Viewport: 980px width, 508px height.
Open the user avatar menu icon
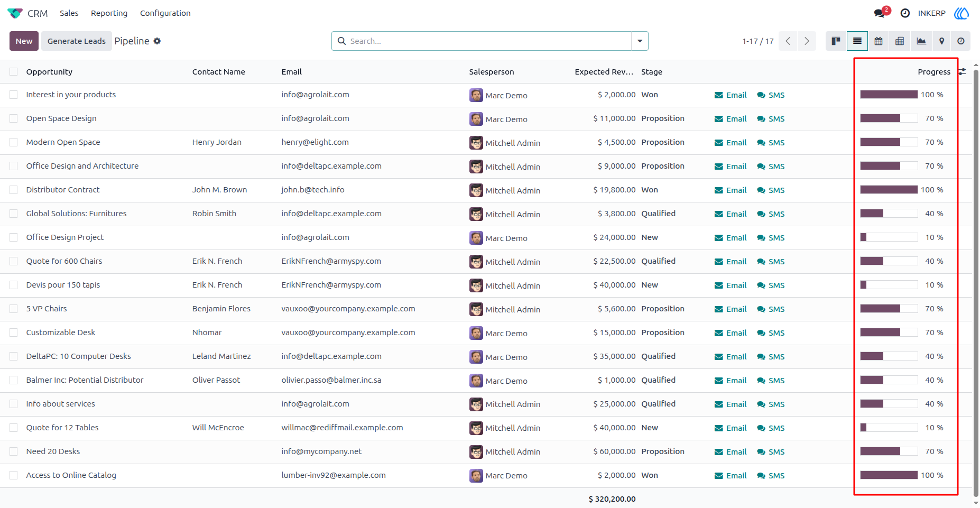961,13
